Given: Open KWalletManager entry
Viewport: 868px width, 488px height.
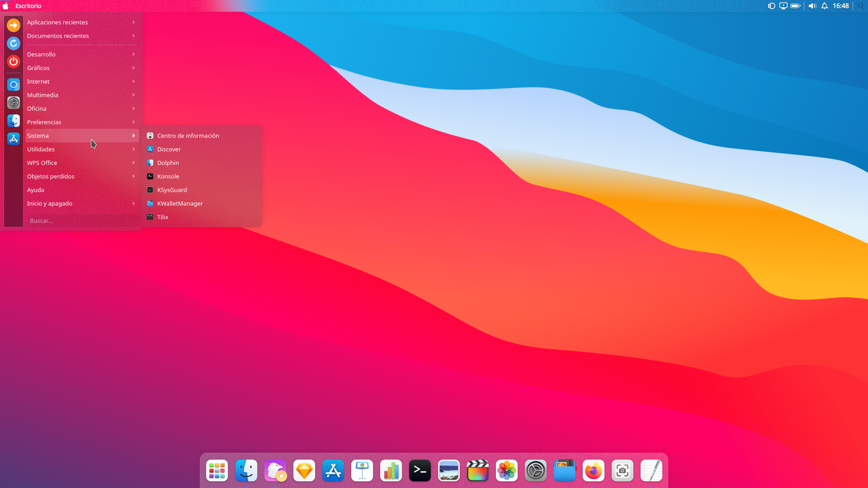Looking at the screenshot, I should [202, 203].
